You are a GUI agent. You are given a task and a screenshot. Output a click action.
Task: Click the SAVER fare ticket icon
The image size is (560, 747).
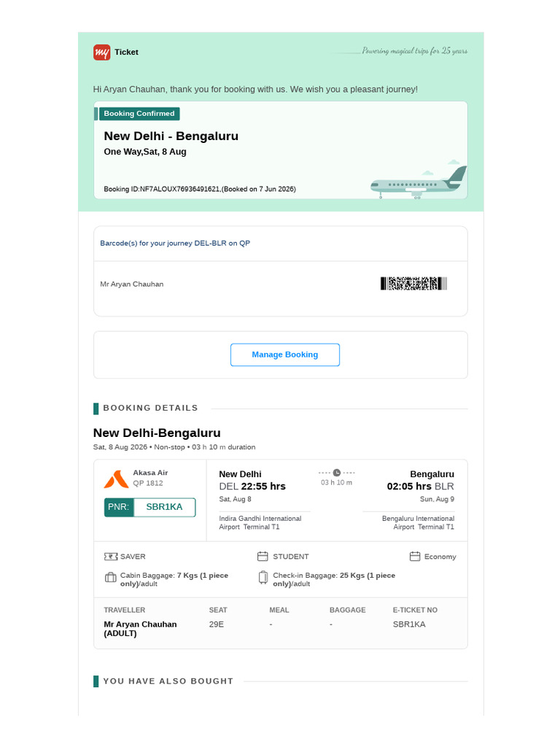pos(111,557)
